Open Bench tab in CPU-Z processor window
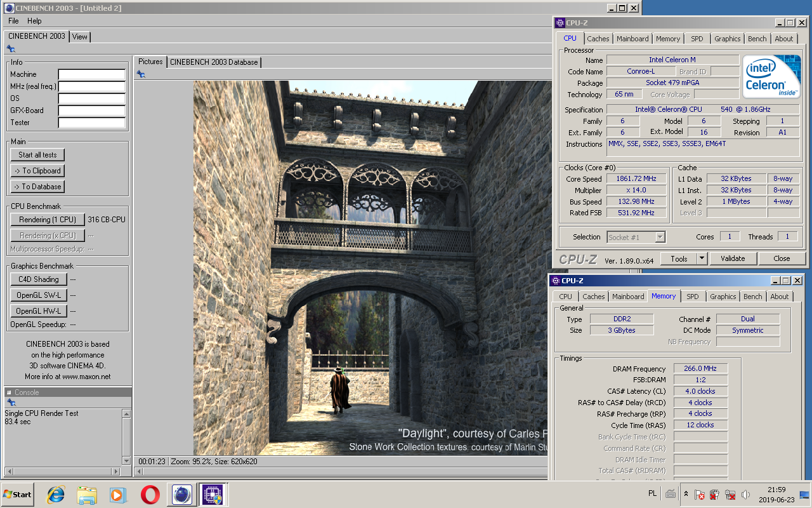 [757, 39]
